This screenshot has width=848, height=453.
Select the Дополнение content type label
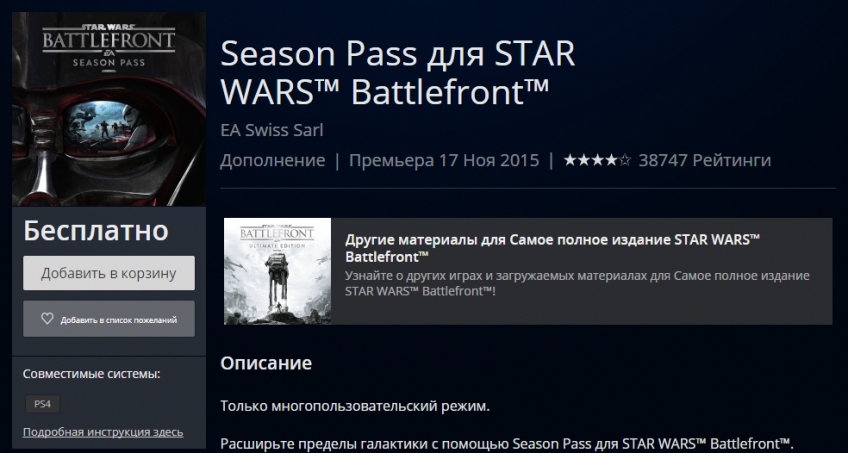pyautogui.click(x=273, y=161)
